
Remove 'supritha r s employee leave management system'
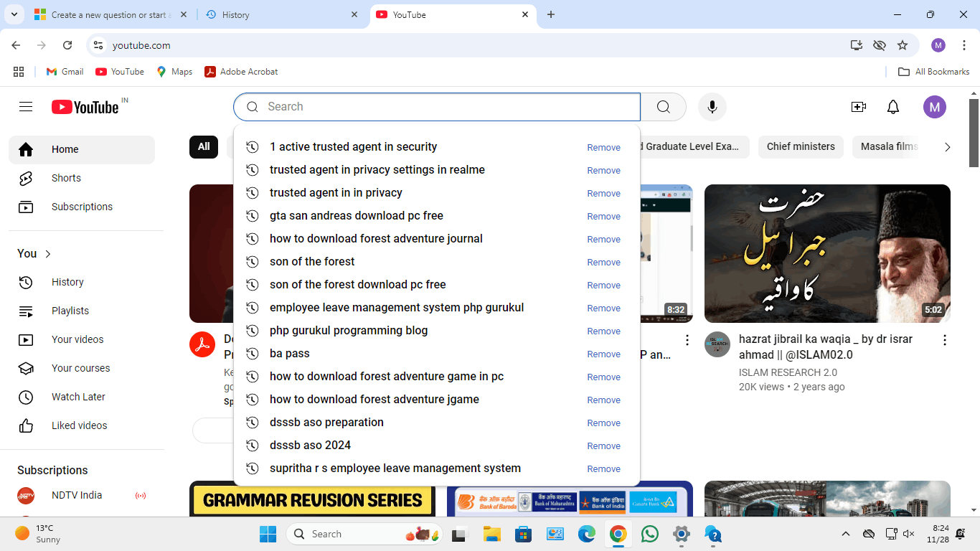603,469
